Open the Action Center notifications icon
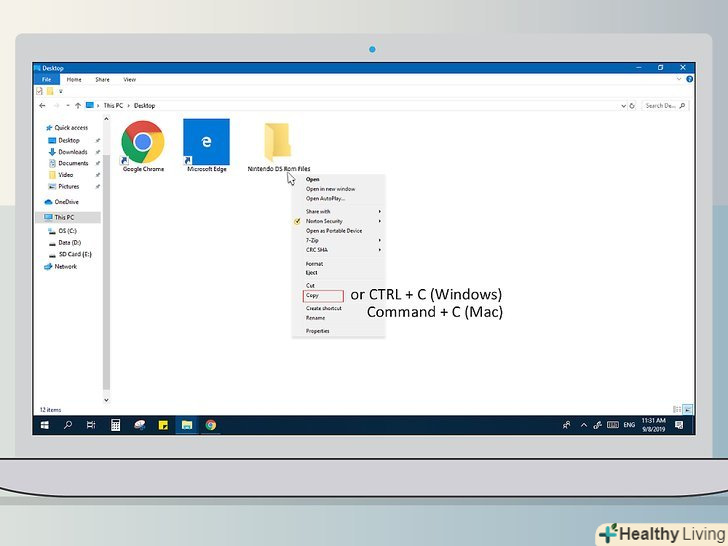The image size is (728, 546). click(679, 425)
